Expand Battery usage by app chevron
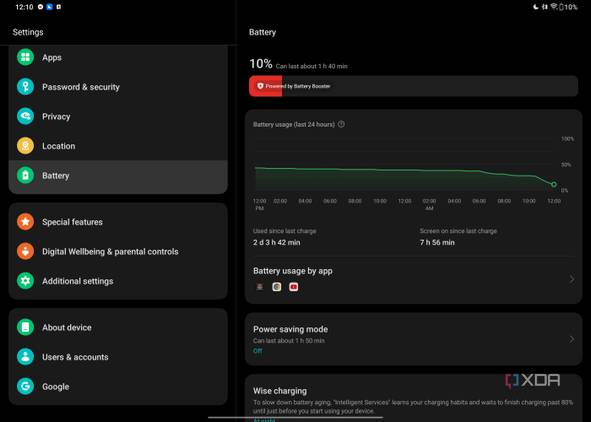This screenshot has width=591, height=422. pyautogui.click(x=572, y=279)
